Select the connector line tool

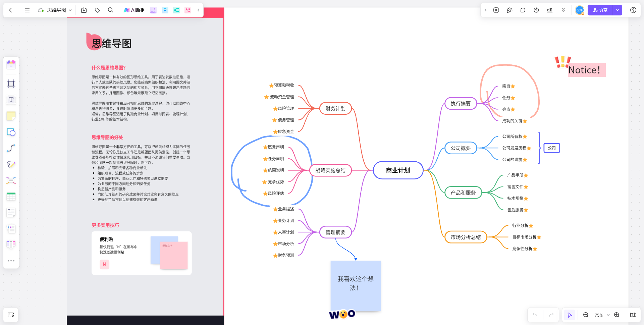tap(11, 148)
